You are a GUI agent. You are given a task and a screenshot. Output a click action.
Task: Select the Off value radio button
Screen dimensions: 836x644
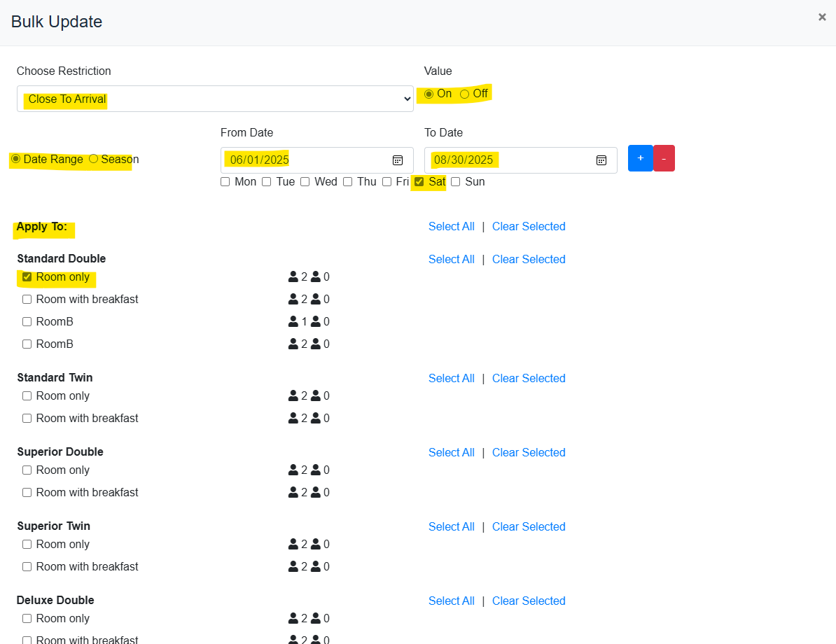tap(464, 94)
